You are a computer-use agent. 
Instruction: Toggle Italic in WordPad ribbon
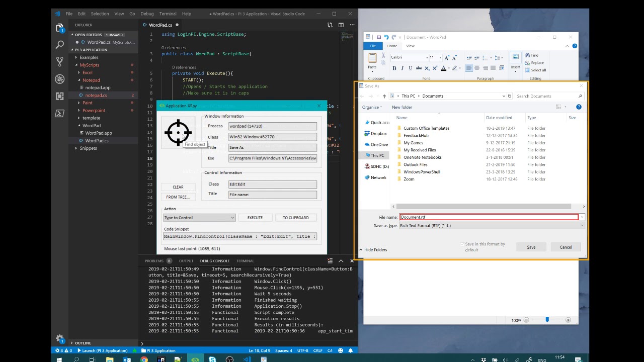(402, 68)
